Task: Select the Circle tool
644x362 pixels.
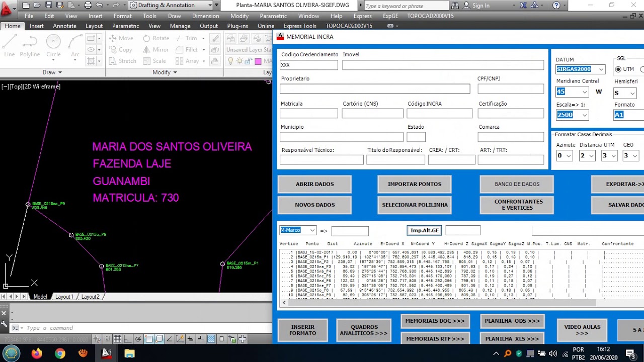Action: tap(53, 46)
